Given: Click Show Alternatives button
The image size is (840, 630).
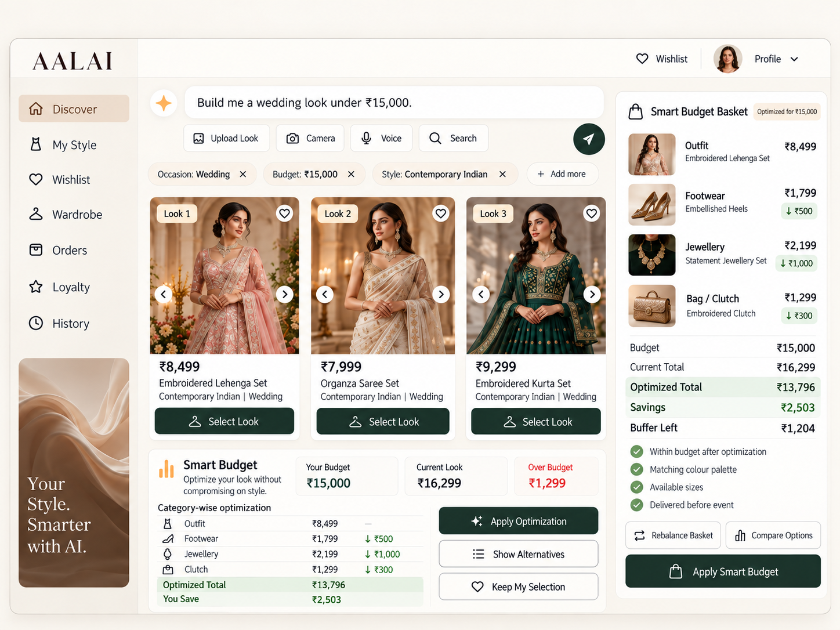Looking at the screenshot, I should [x=519, y=554].
